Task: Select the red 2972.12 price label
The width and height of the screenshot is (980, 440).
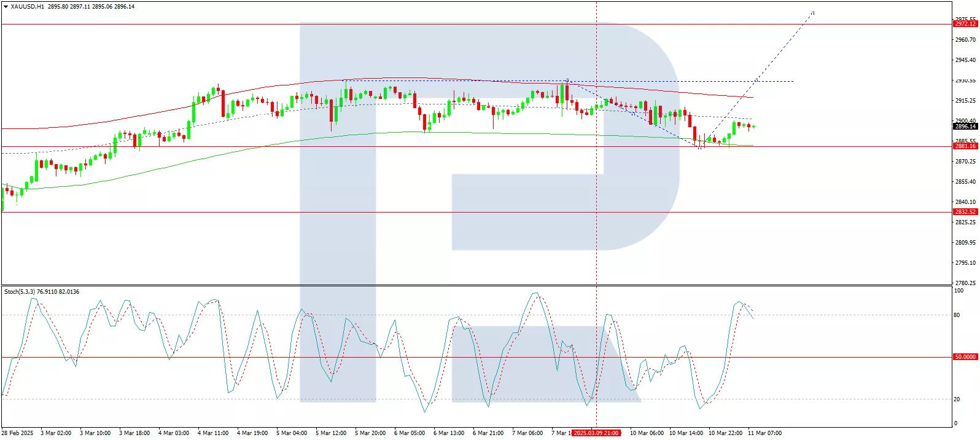Action: pos(965,24)
